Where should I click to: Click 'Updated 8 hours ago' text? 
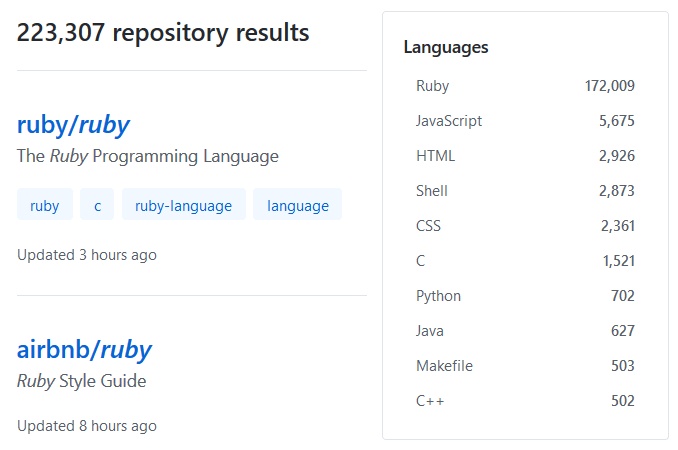tap(87, 426)
